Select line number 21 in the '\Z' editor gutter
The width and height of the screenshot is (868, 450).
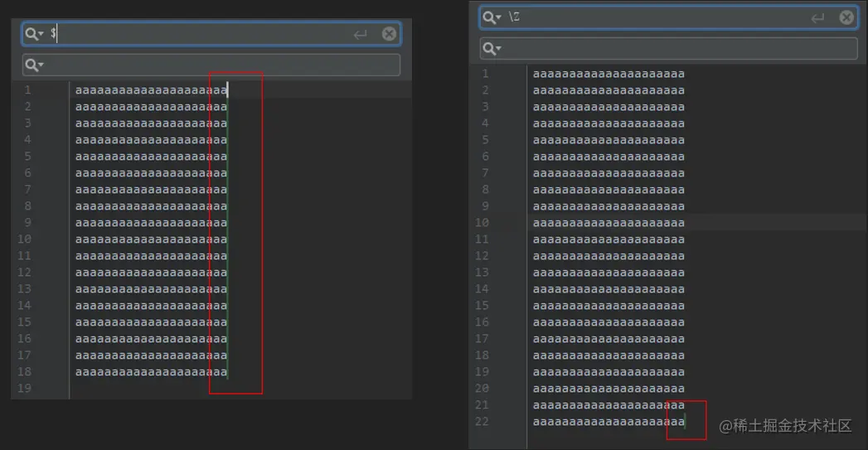[482, 405]
